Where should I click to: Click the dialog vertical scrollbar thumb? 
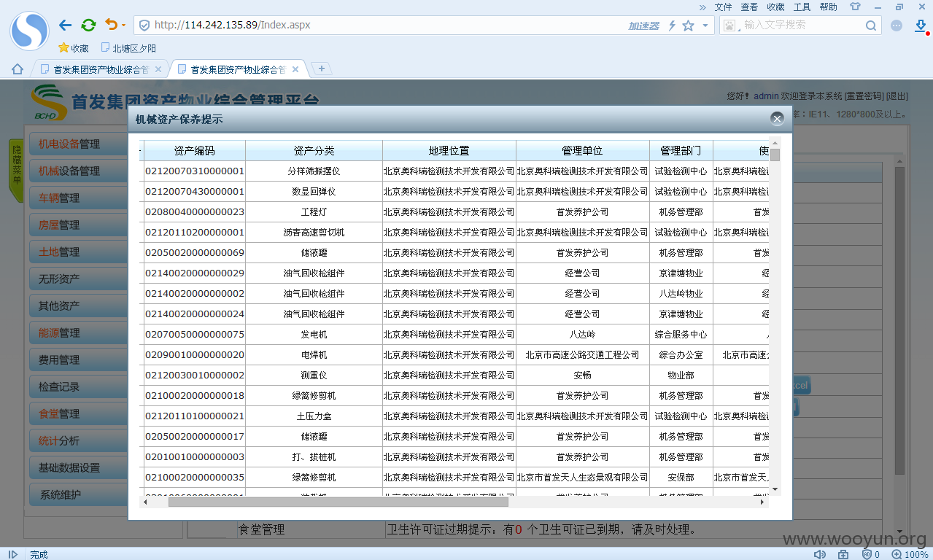(775, 155)
